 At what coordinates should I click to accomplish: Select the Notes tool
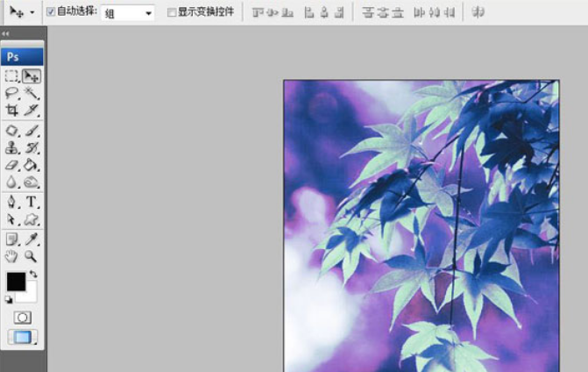[11, 240]
